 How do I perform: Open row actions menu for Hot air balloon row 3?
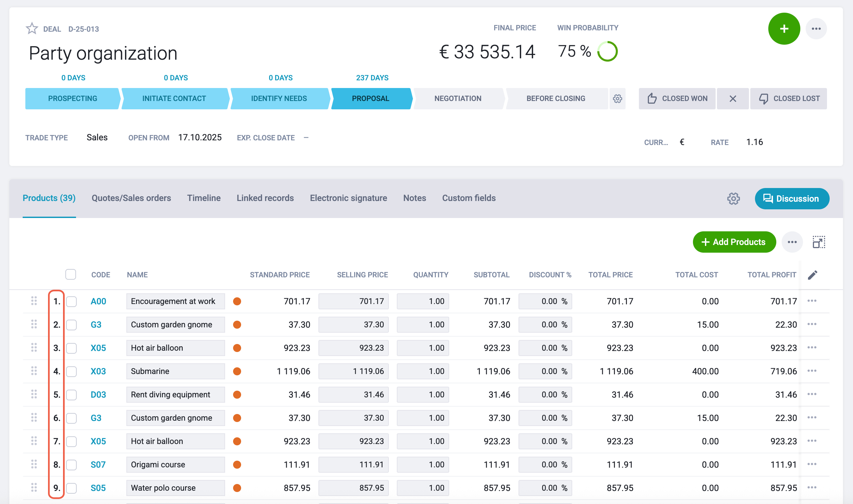(x=812, y=348)
